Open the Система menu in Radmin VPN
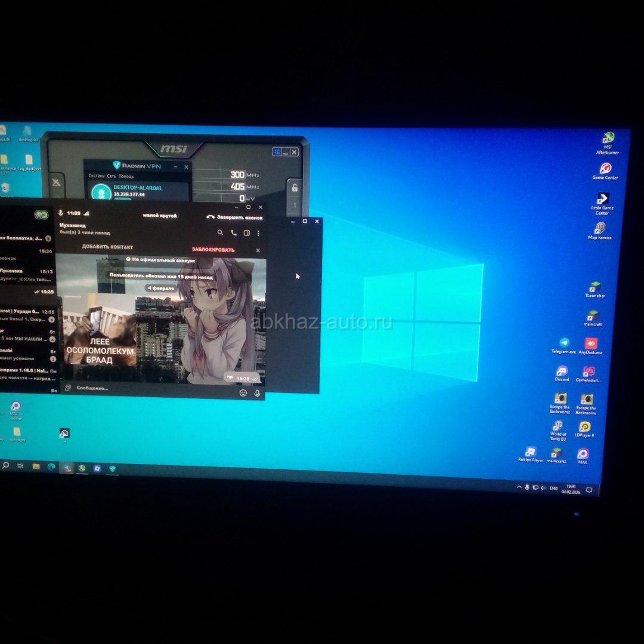 (x=96, y=176)
